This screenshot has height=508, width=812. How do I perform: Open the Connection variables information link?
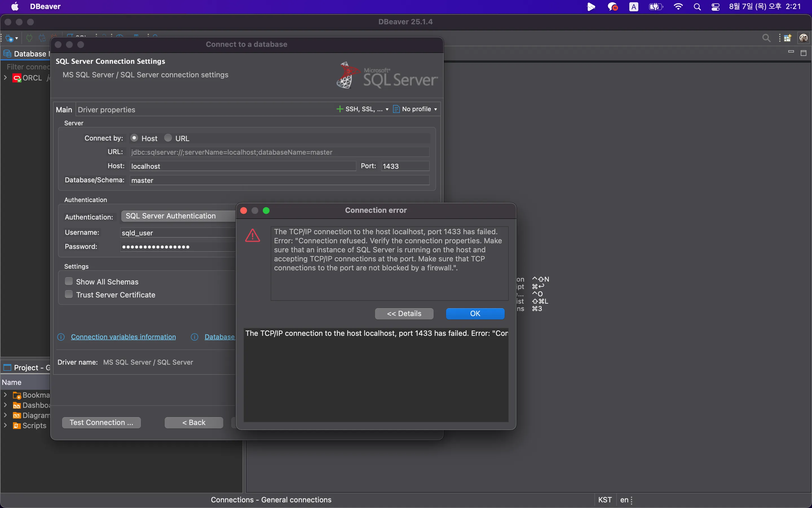click(x=123, y=337)
